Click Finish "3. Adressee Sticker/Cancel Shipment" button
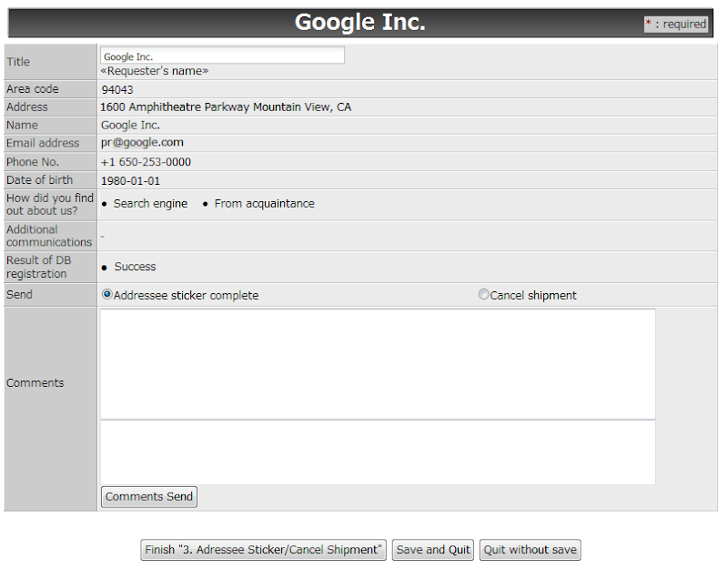The image size is (728, 569). click(262, 550)
